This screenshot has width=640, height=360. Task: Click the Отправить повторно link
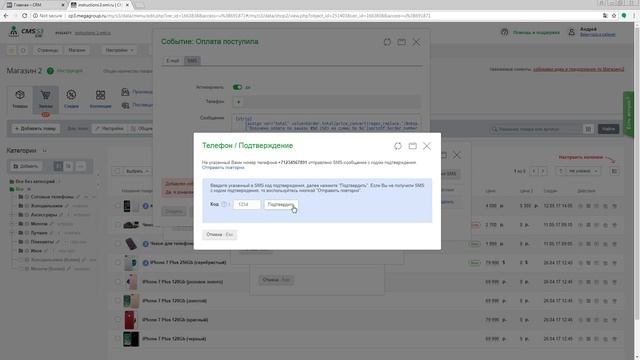[223, 168]
